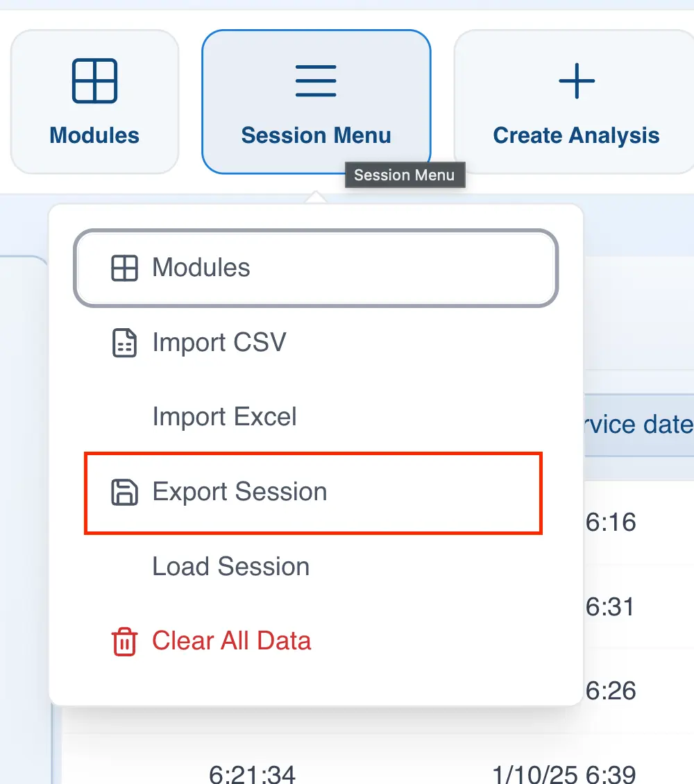
Task: Click the service date column header
Action: (638, 425)
